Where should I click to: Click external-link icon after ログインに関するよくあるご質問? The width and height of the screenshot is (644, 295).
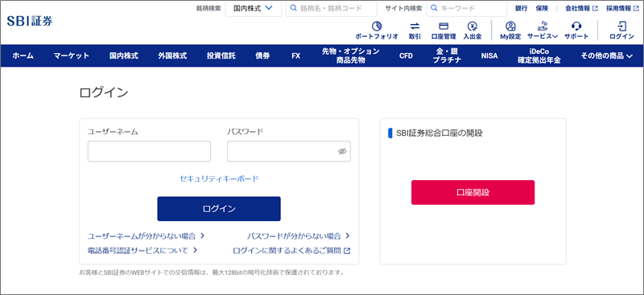[x=347, y=250]
